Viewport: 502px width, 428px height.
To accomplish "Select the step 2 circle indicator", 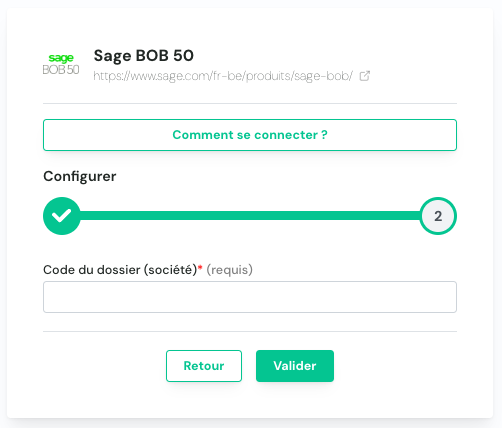I will pos(438,216).
